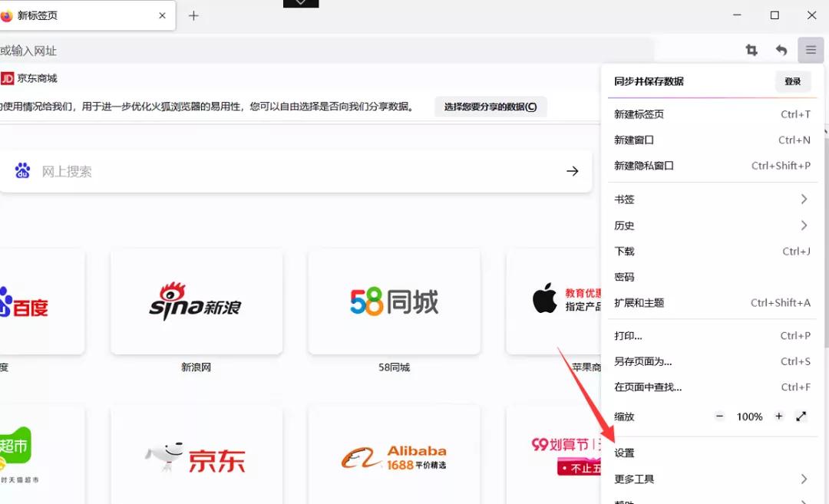829x504 pixels.
Task: Click the Baidu logo inside the web search box
Action: click(x=23, y=171)
